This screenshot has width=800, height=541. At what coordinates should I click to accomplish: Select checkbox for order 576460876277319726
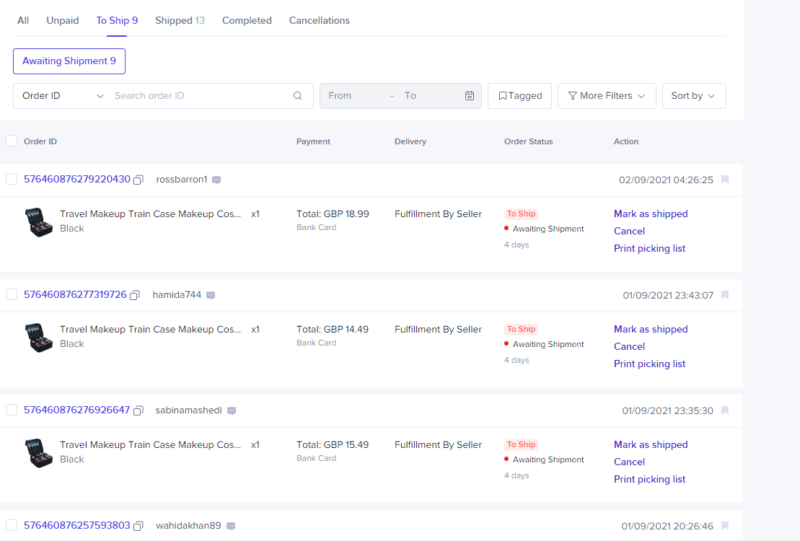click(12, 295)
